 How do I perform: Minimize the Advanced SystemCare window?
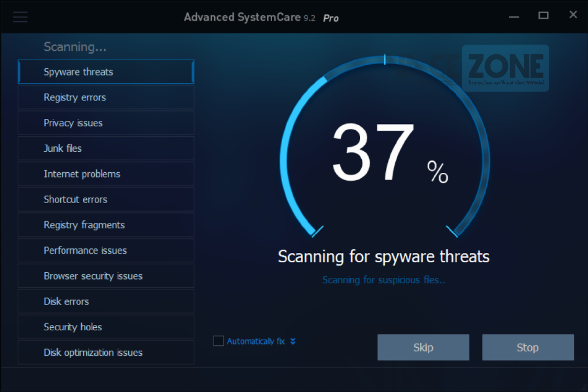pos(514,17)
